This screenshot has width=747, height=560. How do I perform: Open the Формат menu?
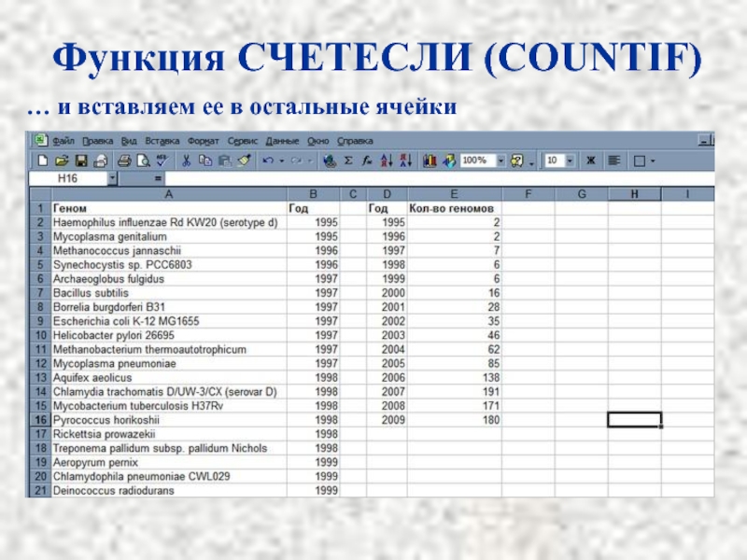pos(203,141)
